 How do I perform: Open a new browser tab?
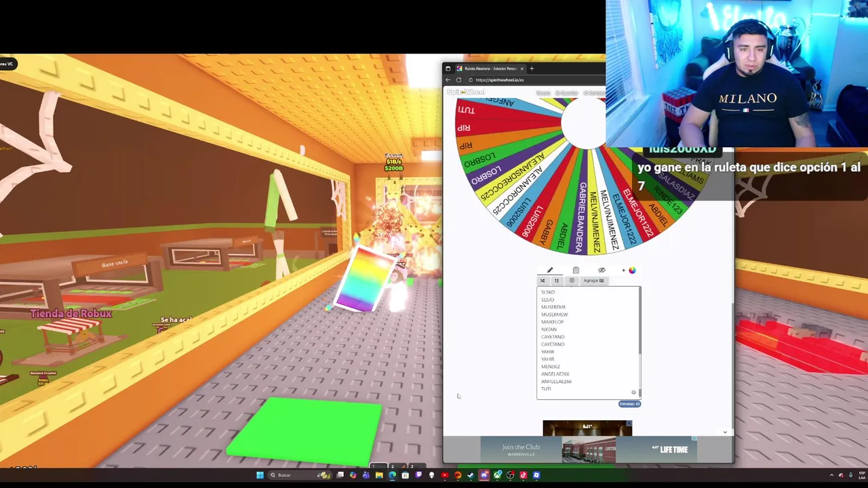[532, 68]
